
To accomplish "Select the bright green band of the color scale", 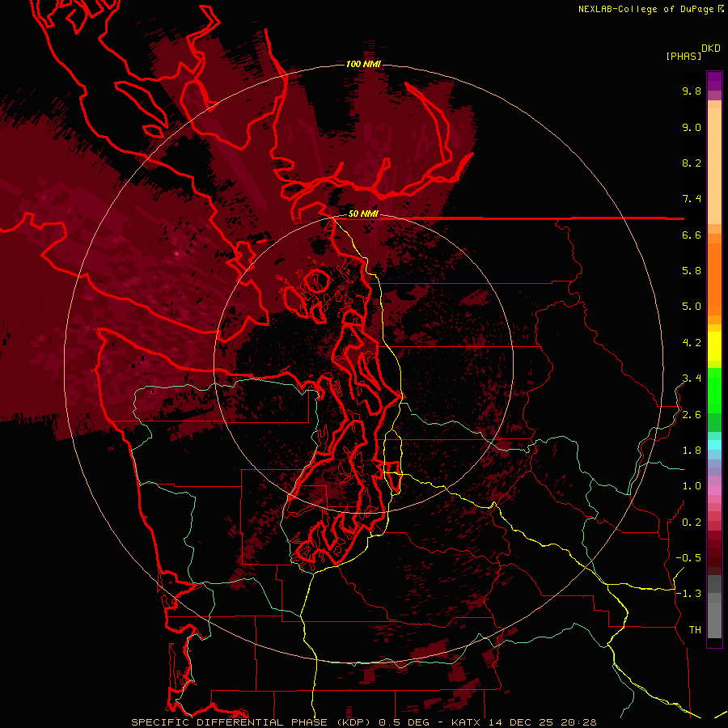I will point(714,390).
